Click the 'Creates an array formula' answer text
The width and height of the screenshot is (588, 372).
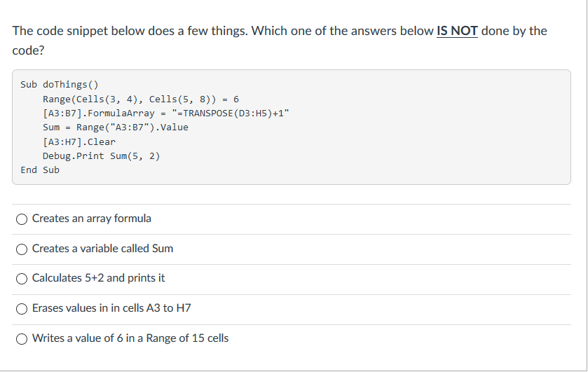(x=92, y=219)
